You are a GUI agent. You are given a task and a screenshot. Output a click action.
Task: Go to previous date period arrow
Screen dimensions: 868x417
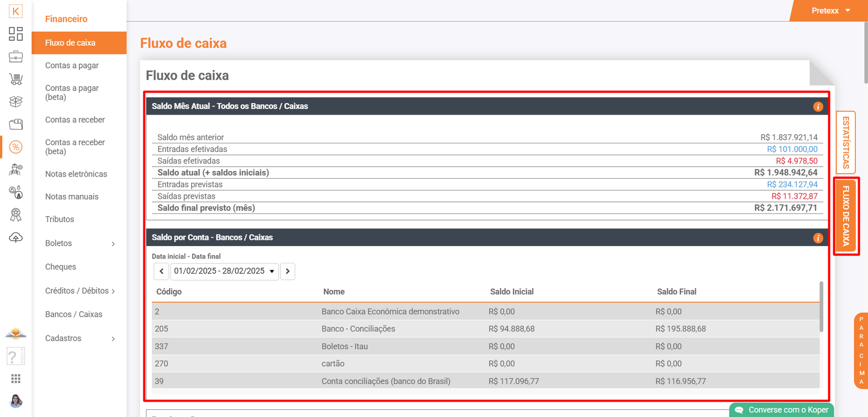click(x=161, y=271)
